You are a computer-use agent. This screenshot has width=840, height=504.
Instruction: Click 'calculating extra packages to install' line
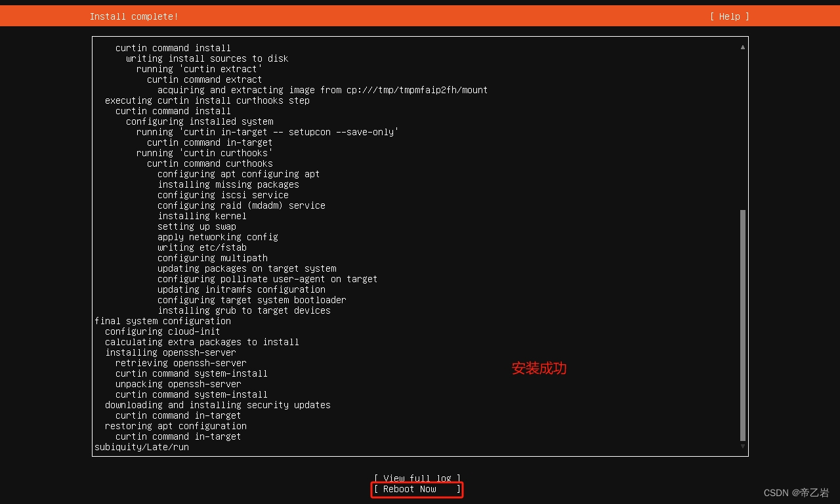(202, 342)
